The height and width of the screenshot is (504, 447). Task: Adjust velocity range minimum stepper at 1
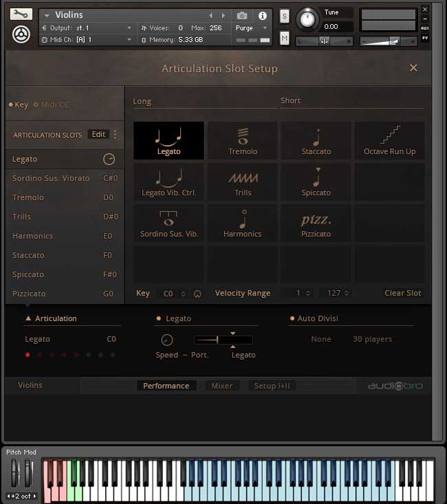tap(308, 293)
